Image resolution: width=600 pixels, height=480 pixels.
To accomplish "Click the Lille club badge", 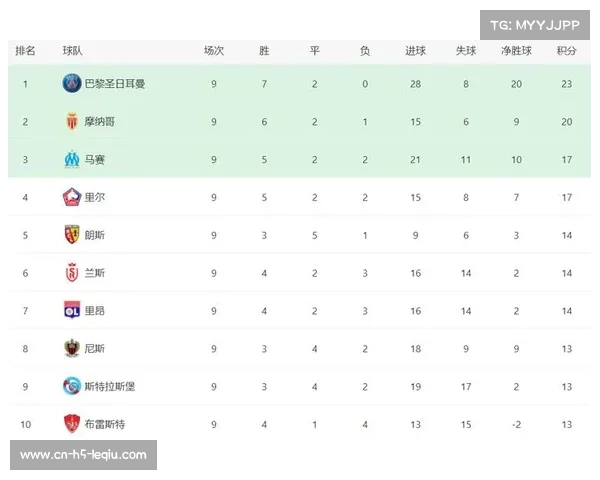I will (x=72, y=197).
